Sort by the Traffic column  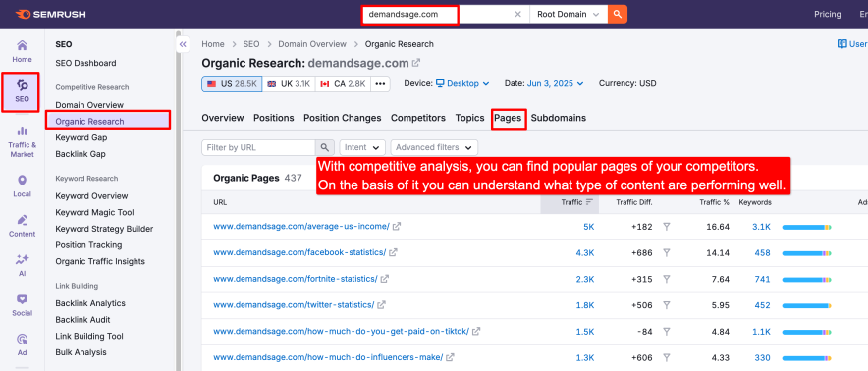(575, 202)
